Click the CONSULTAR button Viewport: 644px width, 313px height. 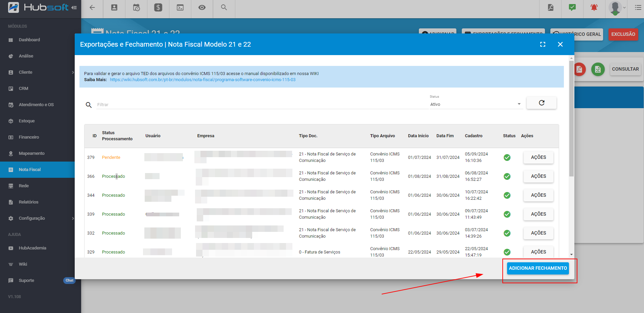point(625,69)
